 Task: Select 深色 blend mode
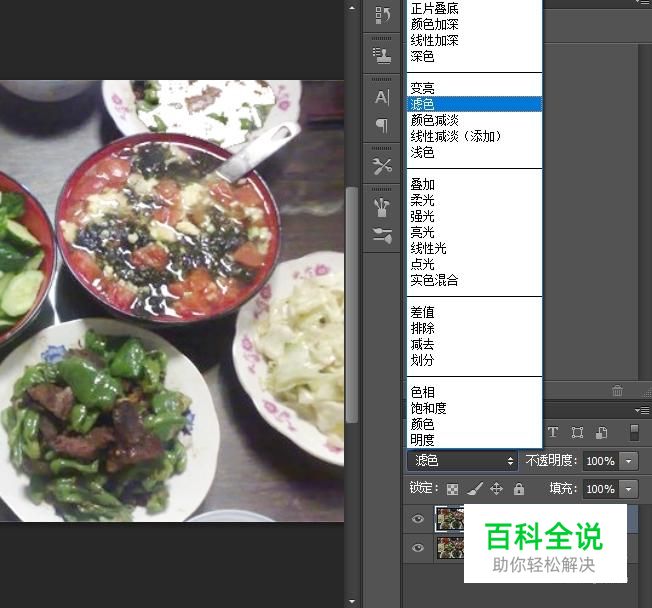pyautogui.click(x=474, y=56)
